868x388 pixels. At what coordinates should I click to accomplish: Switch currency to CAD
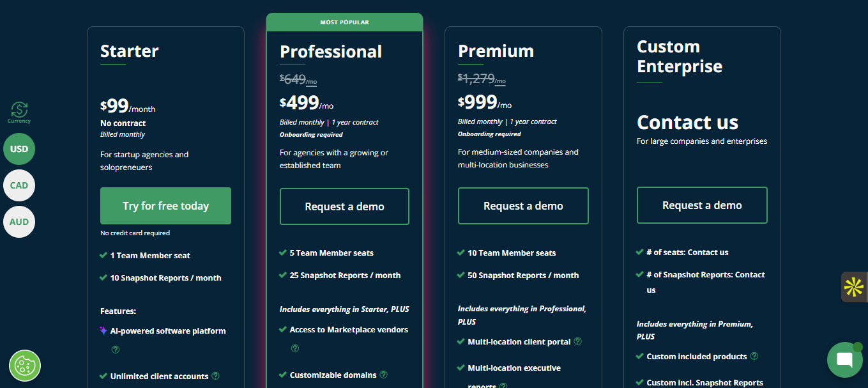click(19, 185)
